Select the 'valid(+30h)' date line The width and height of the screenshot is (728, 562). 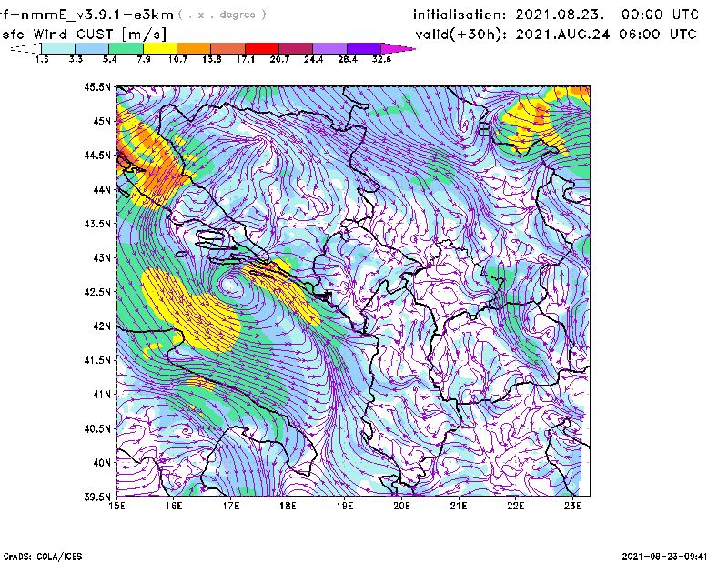pos(556,35)
